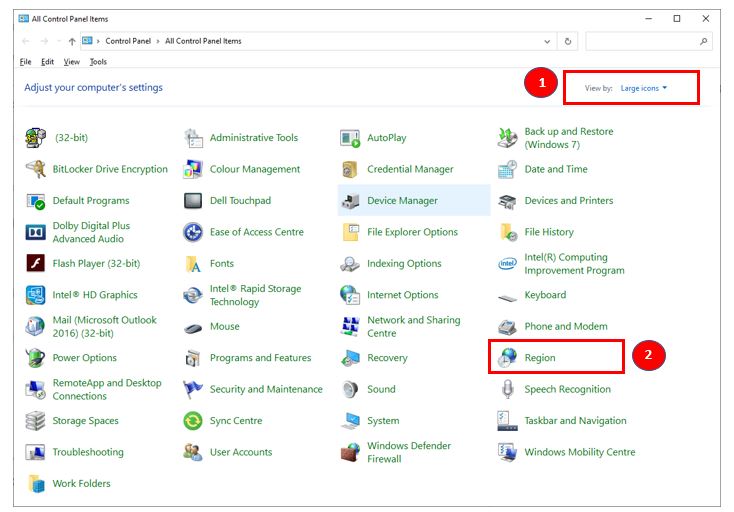
Task: Click the Flash Player (32-bit) icon
Action: [36, 264]
